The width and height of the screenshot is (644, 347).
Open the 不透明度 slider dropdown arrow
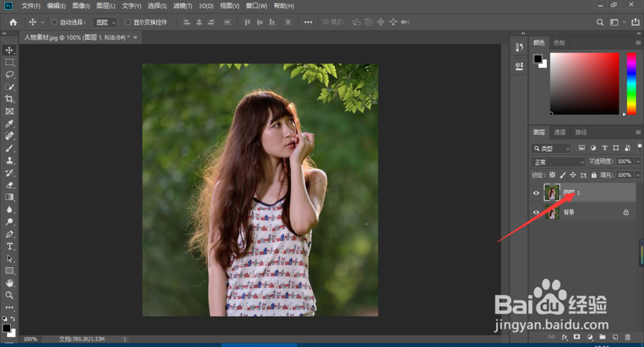click(638, 162)
